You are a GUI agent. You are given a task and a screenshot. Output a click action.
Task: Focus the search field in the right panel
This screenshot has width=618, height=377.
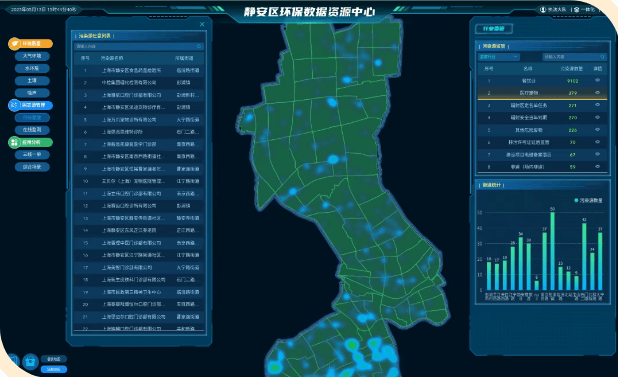[x=574, y=57]
